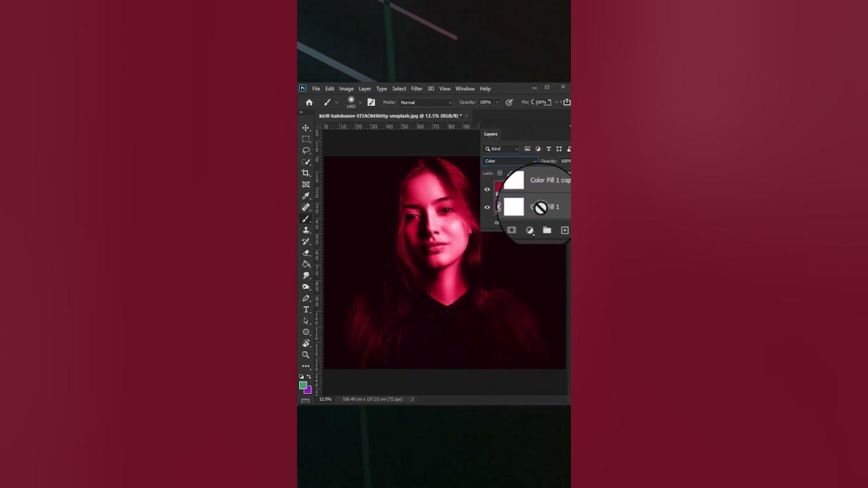Screen dimensions: 868x488
Task: Click the Flow 100% field
Action: [x=541, y=102]
